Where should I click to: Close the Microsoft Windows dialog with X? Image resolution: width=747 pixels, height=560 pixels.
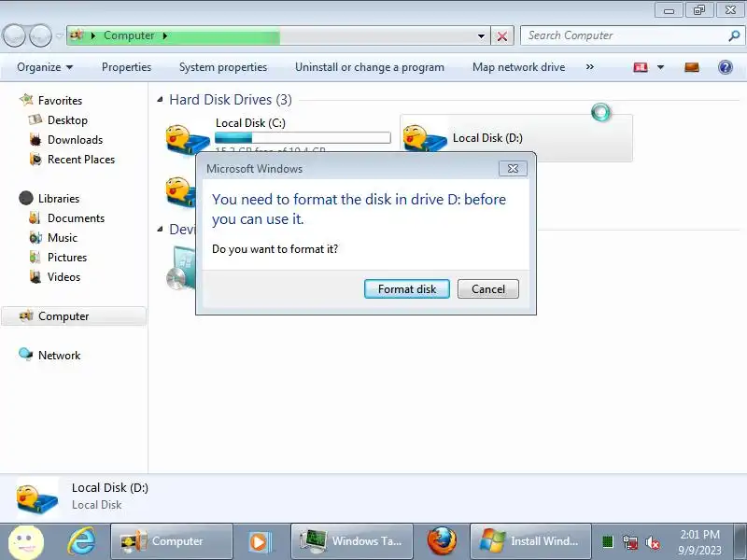pos(513,169)
